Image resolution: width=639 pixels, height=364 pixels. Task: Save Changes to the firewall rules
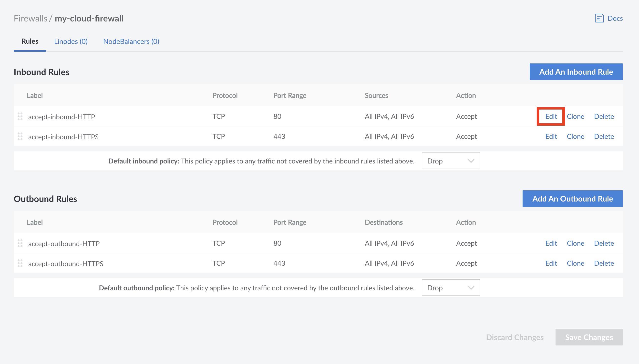pos(589,337)
